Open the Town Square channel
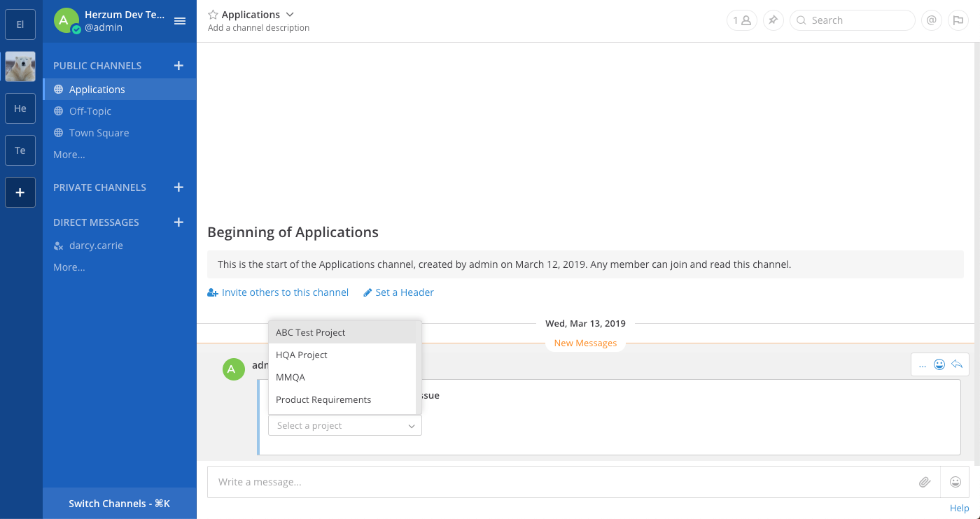 (99, 133)
